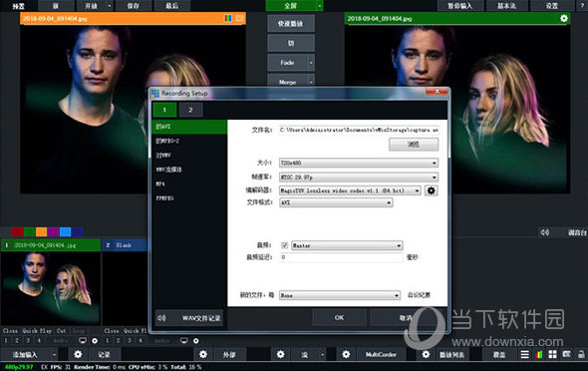Select FFMPEG format in left list
Viewport: 588px width, 371px height.
(x=189, y=197)
